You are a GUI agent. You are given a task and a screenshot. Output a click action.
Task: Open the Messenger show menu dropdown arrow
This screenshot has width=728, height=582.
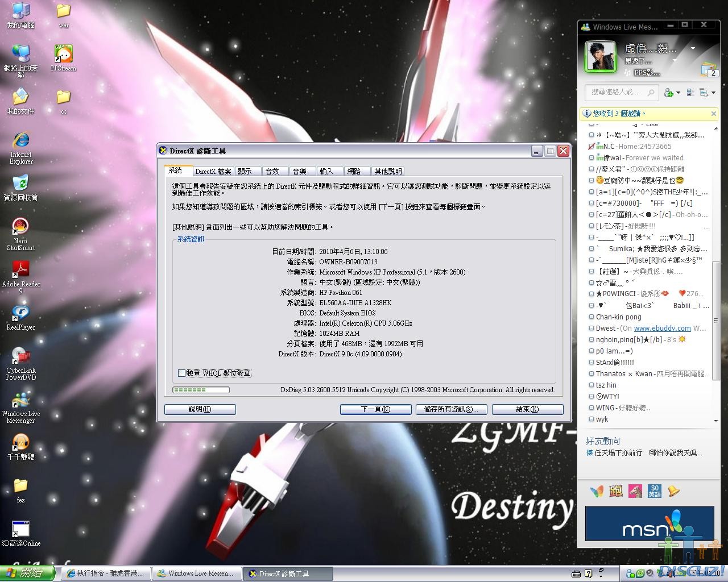click(713, 93)
